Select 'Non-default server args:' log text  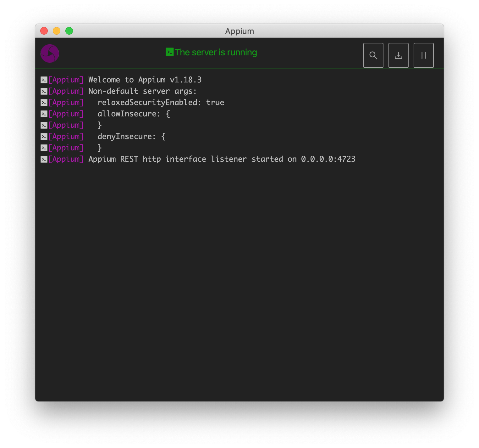point(142,91)
